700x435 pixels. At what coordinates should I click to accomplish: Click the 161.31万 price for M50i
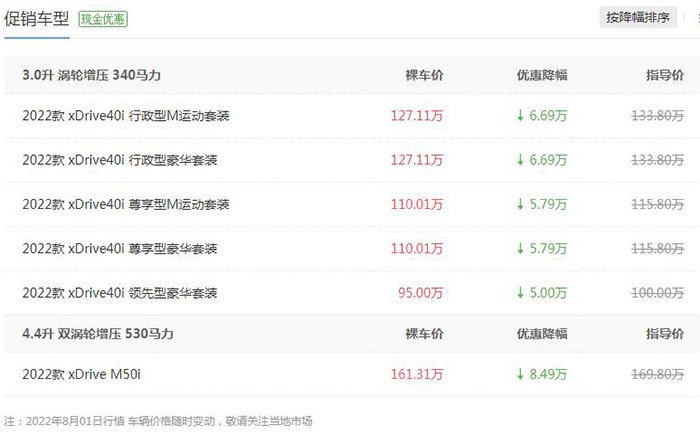coord(417,374)
